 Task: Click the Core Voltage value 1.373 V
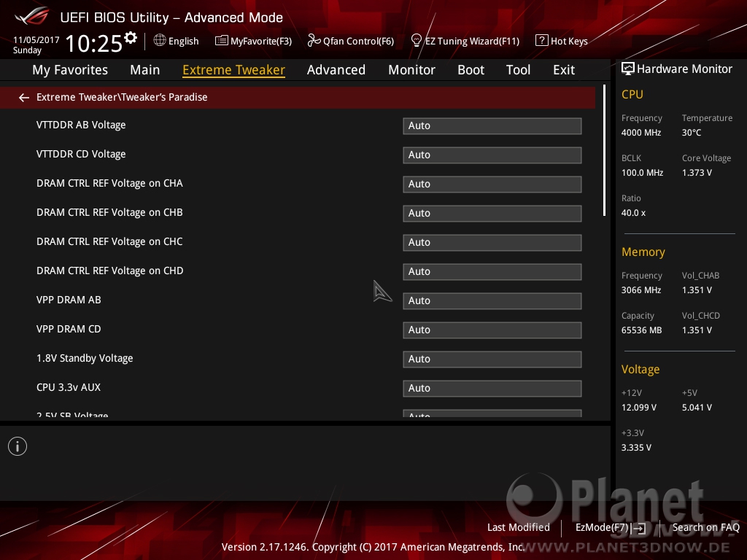(x=697, y=172)
